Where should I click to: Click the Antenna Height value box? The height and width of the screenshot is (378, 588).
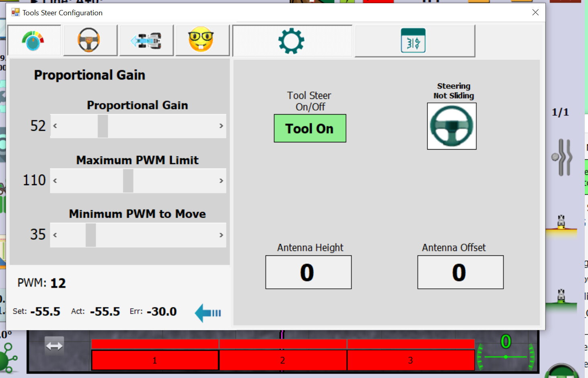(x=308, y=272)
